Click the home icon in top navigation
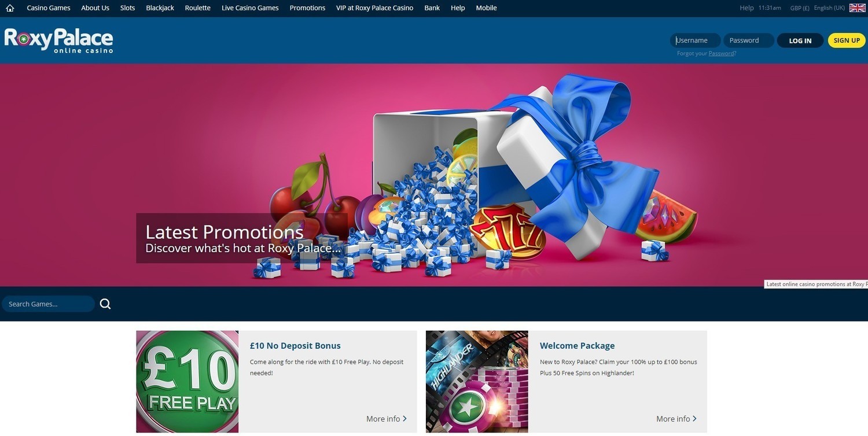The image size is (868, 436). click(x=10, y=8)
